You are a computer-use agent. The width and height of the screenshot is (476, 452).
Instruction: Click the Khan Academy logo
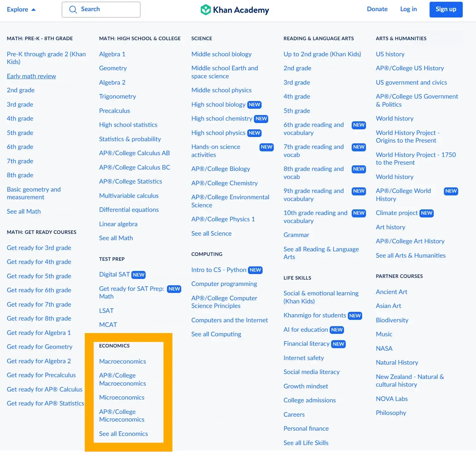[x=235, y=10]
